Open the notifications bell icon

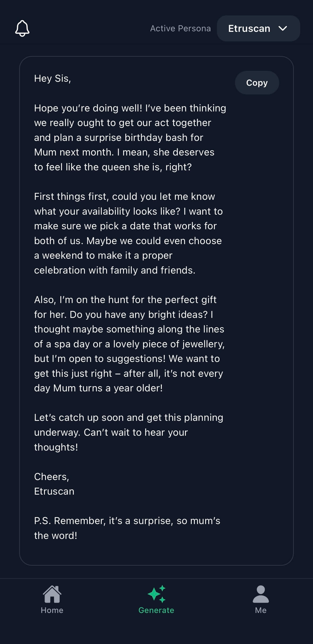[22, 28]
